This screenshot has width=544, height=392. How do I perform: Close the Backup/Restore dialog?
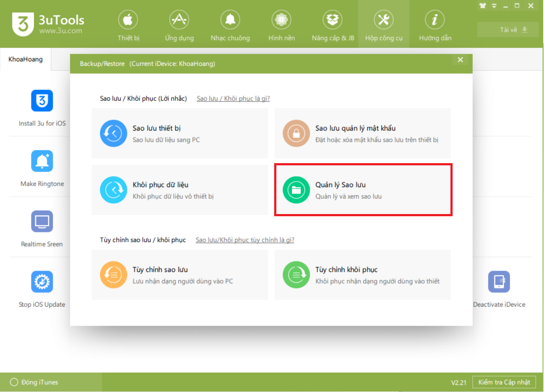(x=460, y=60)
